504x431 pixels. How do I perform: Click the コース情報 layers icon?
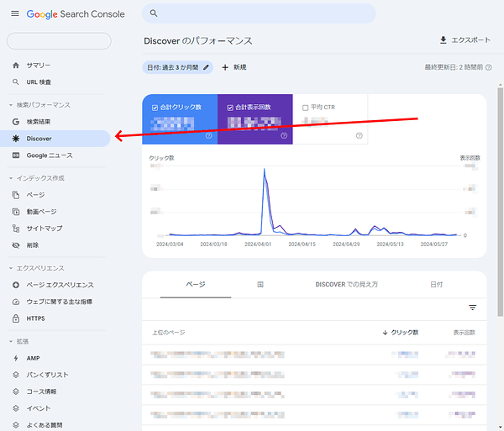coord(16,392)
